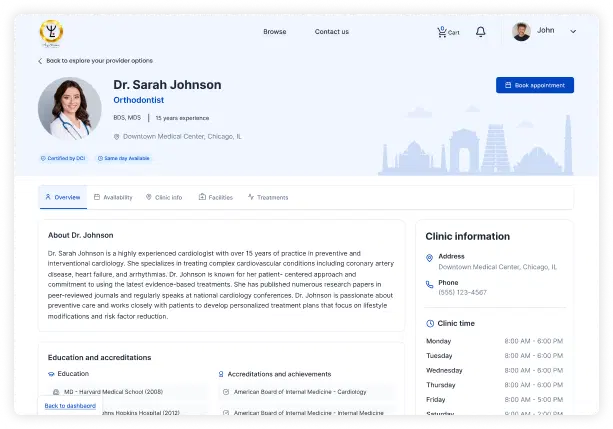Click the phone number (555) 123-4567
Viewport: 613px width, 429px height.
point(462,293)
